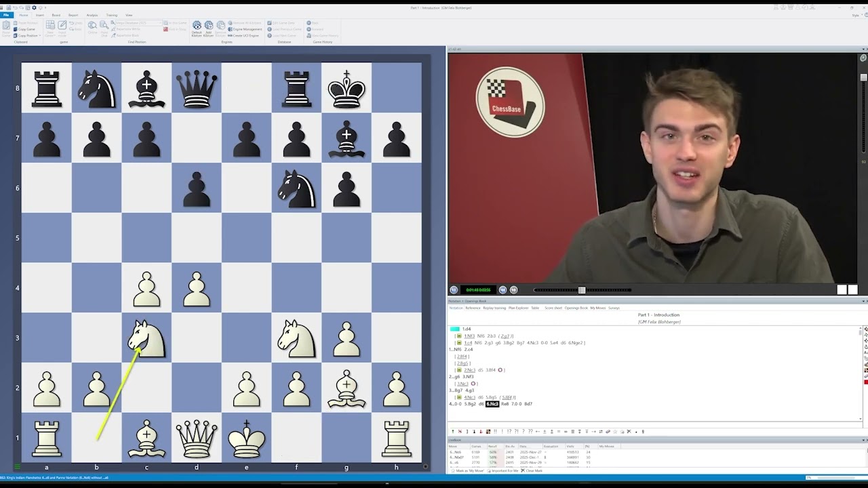
Task: Open the File menu
Action: pos(6,15)
